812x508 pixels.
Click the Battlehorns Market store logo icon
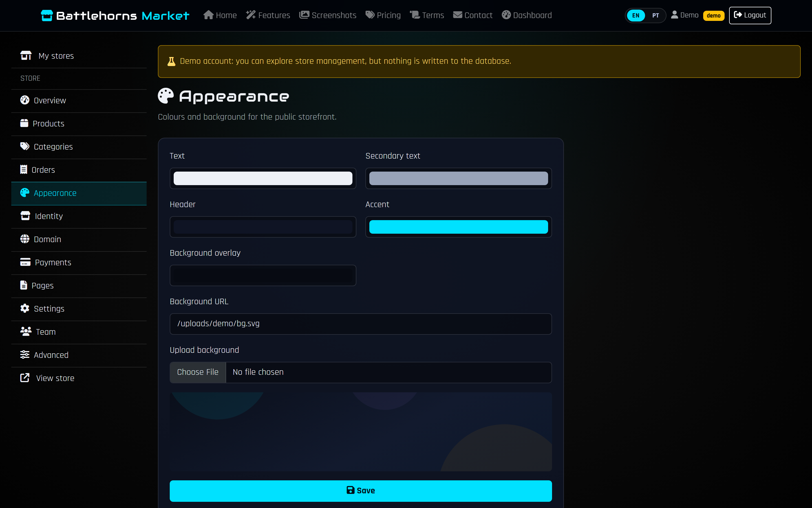coord(47,16)
